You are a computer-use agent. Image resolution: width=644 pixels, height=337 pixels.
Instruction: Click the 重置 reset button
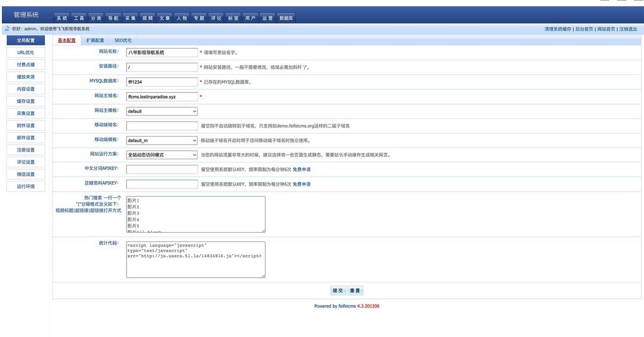(x=355, y=291)
